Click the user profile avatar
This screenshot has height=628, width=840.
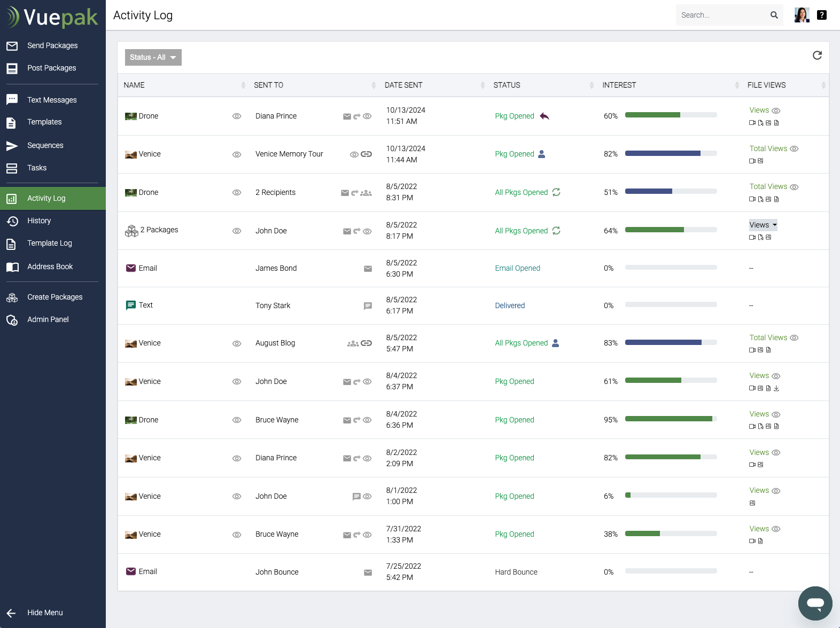tap(802, 15)
